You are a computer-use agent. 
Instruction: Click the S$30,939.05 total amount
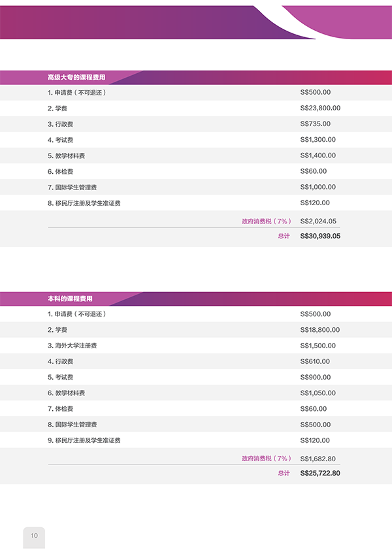[320, 236]
